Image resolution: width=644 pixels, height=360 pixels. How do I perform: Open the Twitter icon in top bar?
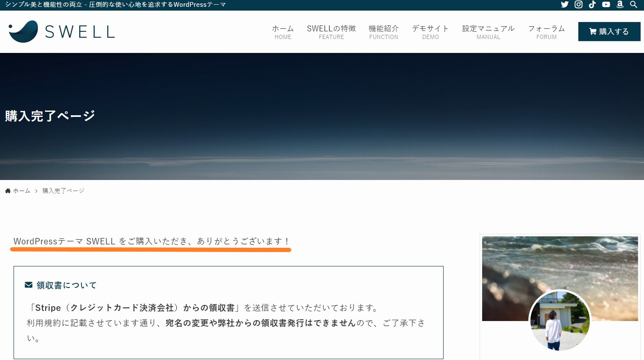[564, 5]
